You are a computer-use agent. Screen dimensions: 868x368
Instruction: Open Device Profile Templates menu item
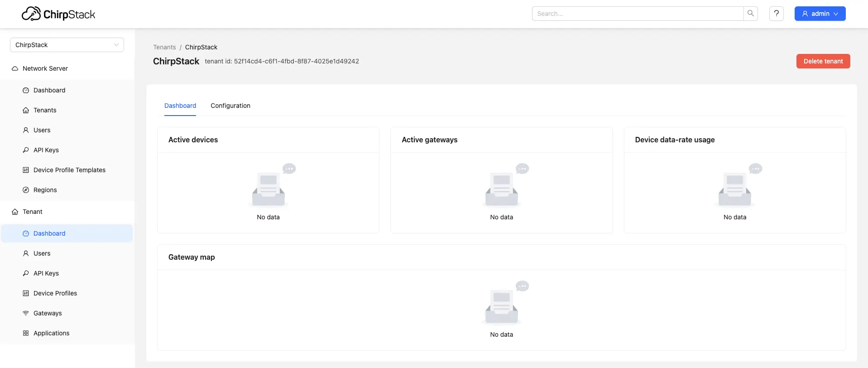tap(67, 170)
